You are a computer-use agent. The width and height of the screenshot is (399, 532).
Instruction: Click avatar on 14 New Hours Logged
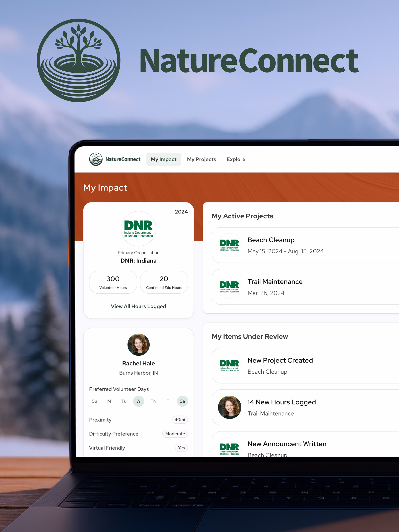[230, 407]
